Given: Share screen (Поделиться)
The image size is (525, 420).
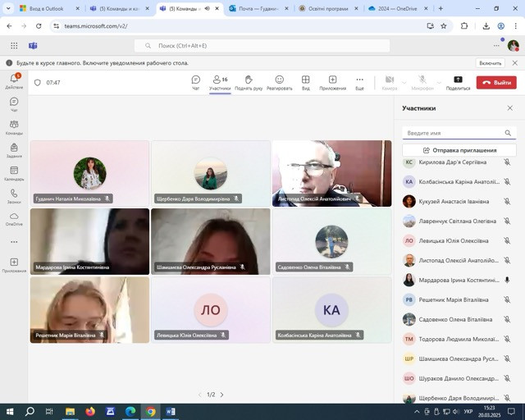Looking at the screenshot, I should (x=458, y=83).
